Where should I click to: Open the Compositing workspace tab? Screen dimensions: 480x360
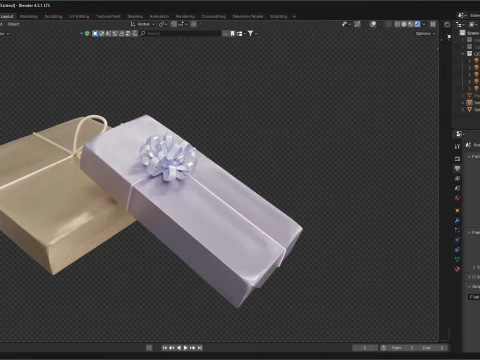[214, 16]
